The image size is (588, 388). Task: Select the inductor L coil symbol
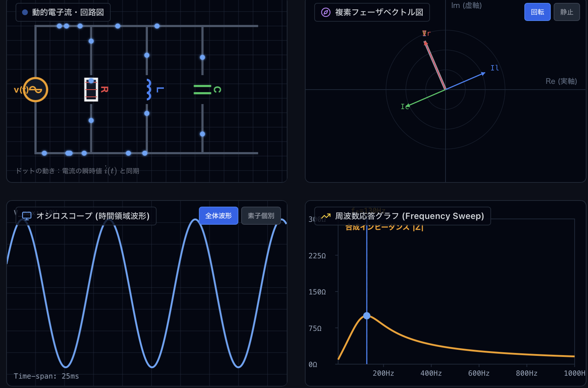point(149,90)
